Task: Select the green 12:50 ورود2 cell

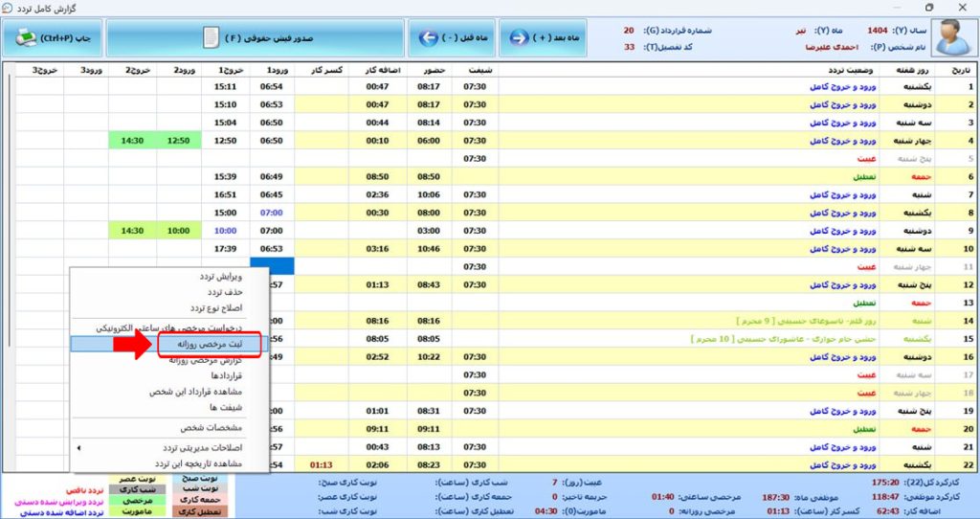Action: point(178,141)
